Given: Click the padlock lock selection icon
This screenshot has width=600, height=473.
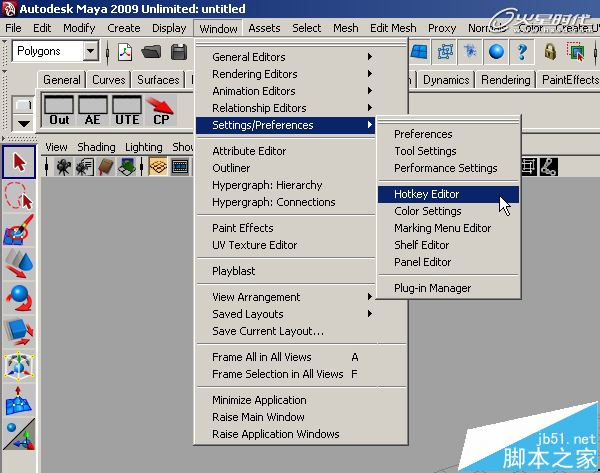Looking at the screenshot, I should (550, 52).
